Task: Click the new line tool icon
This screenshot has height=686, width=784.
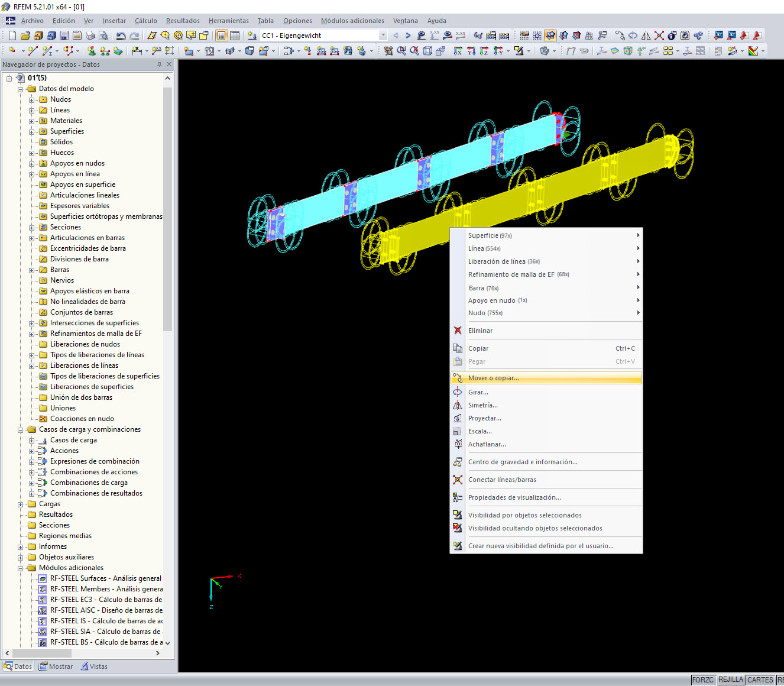Action: (33, 51)
